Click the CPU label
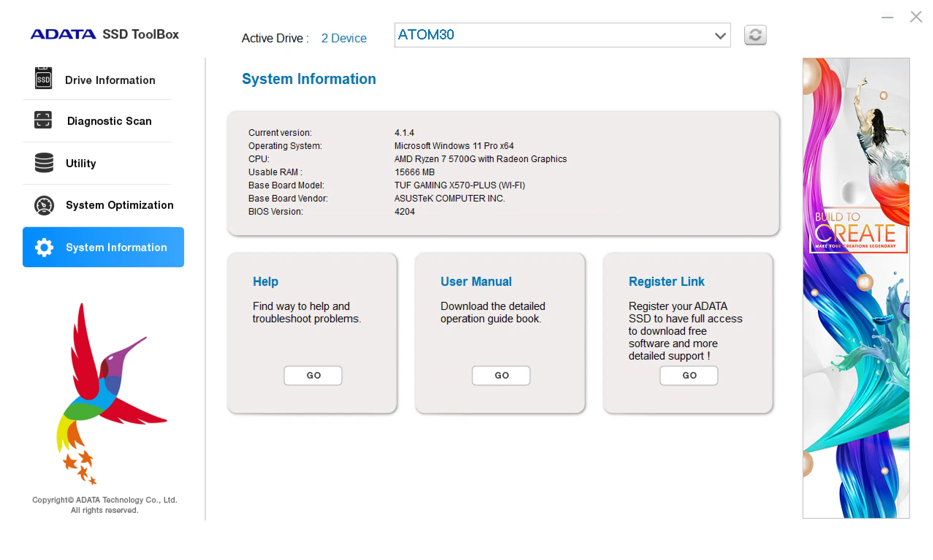 pos(259,159)
